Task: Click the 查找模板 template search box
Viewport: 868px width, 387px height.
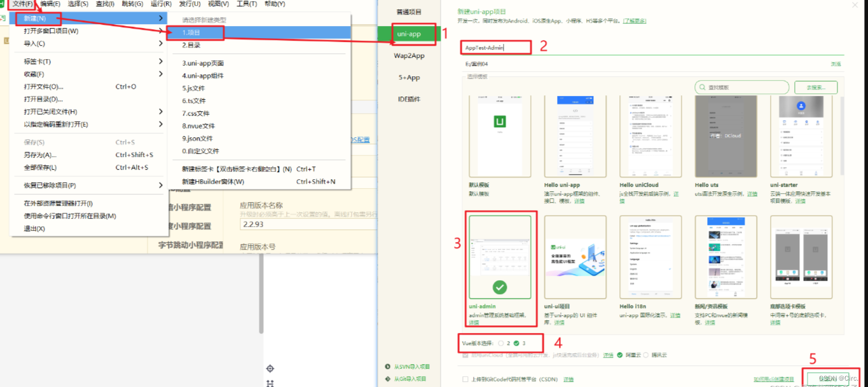Action: 742,87
